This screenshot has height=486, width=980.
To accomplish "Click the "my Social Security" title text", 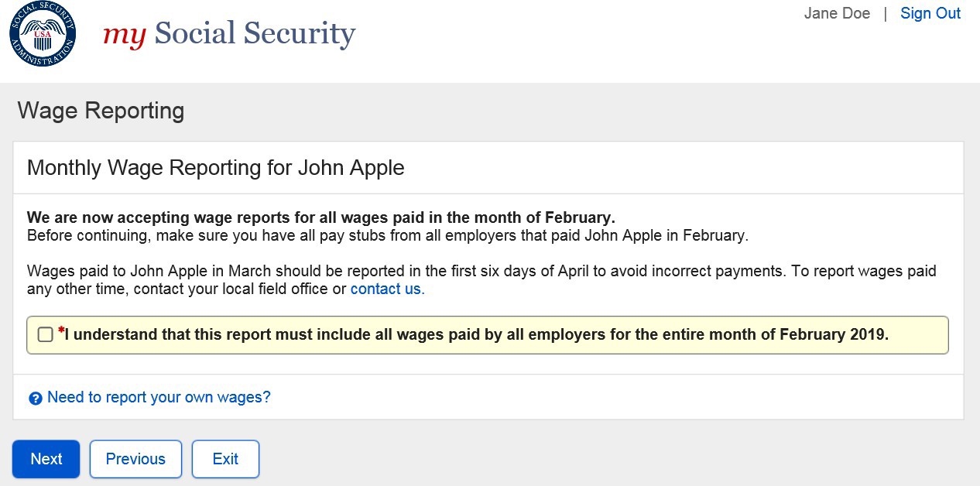I will click(x=229, y=34).
